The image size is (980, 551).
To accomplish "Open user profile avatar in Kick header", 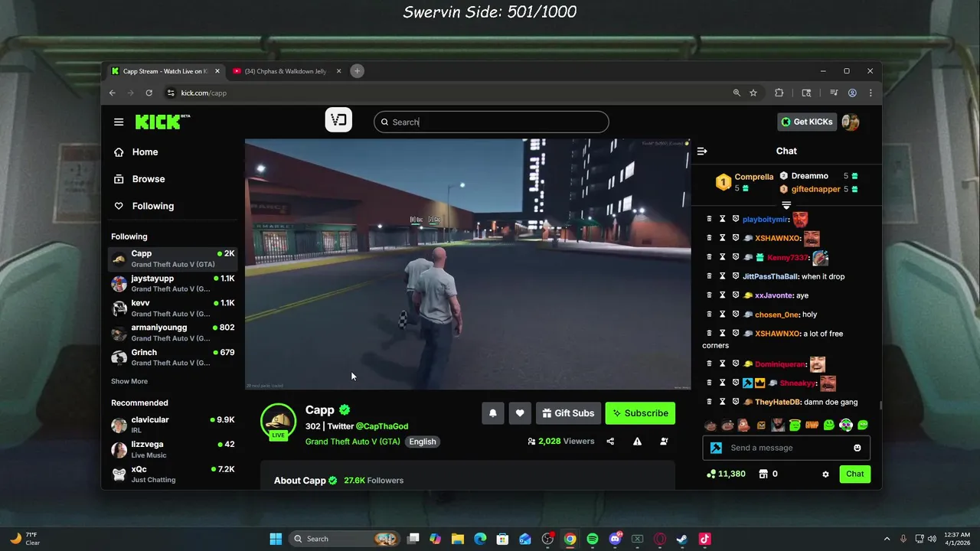I will point(850,122).
